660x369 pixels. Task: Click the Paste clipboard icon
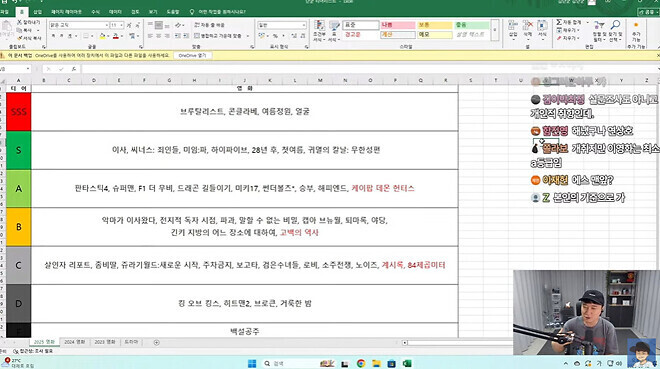point(7,26)
